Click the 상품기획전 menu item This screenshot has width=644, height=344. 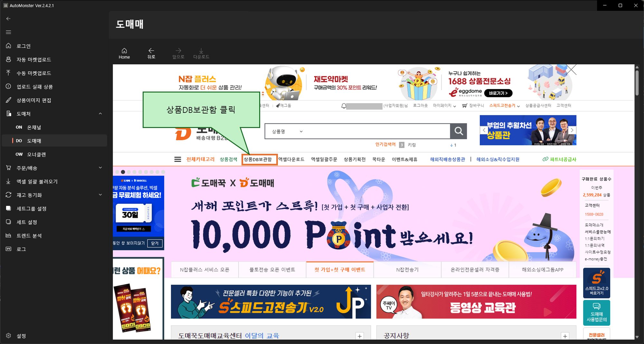[x=355, y=160]
